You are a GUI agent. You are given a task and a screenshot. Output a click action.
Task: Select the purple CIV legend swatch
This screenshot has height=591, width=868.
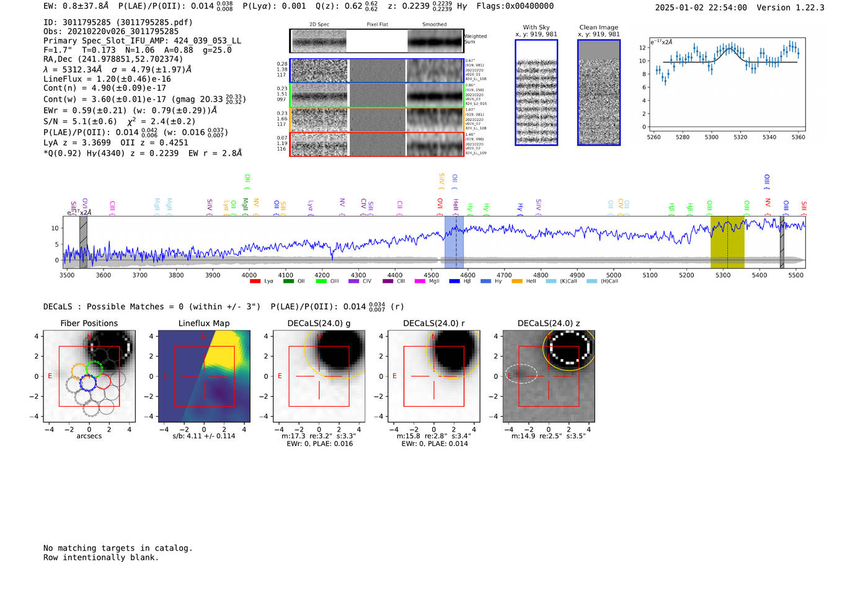click(354, 282)
